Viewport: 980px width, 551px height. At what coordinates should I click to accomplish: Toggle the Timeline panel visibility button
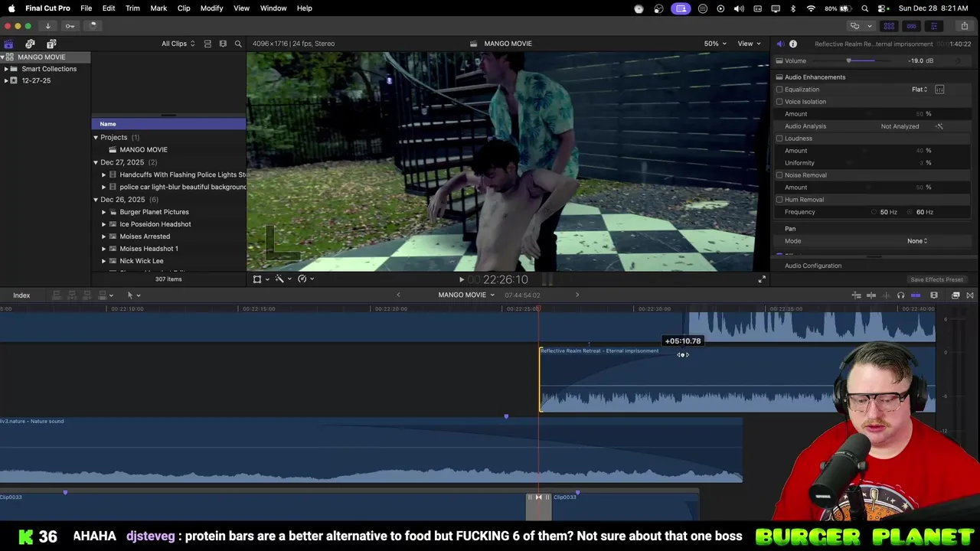click(x=911, y=25)
